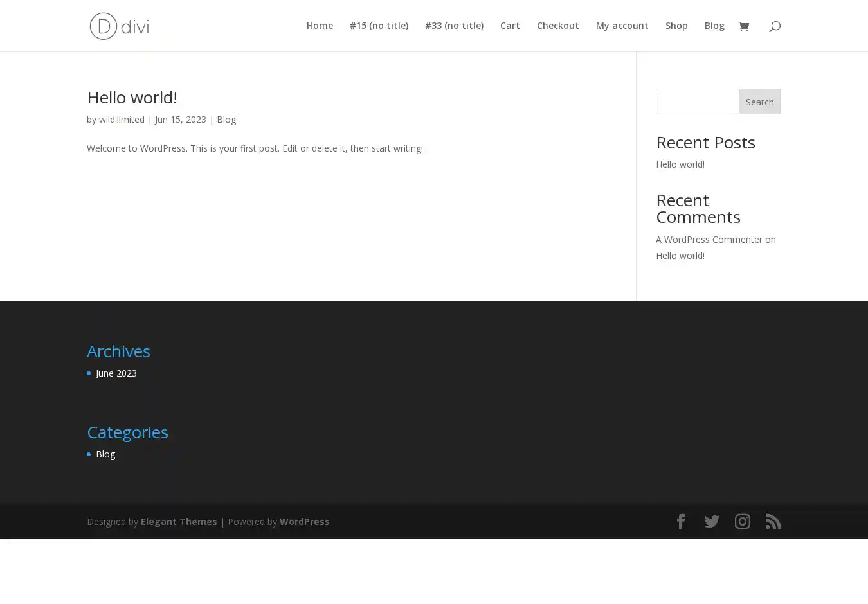Screen dimensions: 868x604
Task: Open the Hello world! post title
Action: (x=132, y=97)
